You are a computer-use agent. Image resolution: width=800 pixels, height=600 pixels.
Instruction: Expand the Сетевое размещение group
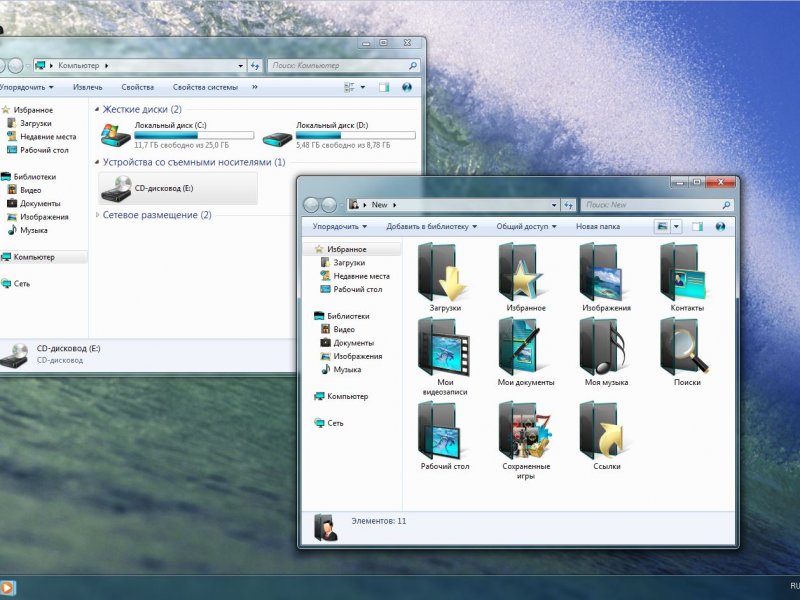[x=97, y=215]
